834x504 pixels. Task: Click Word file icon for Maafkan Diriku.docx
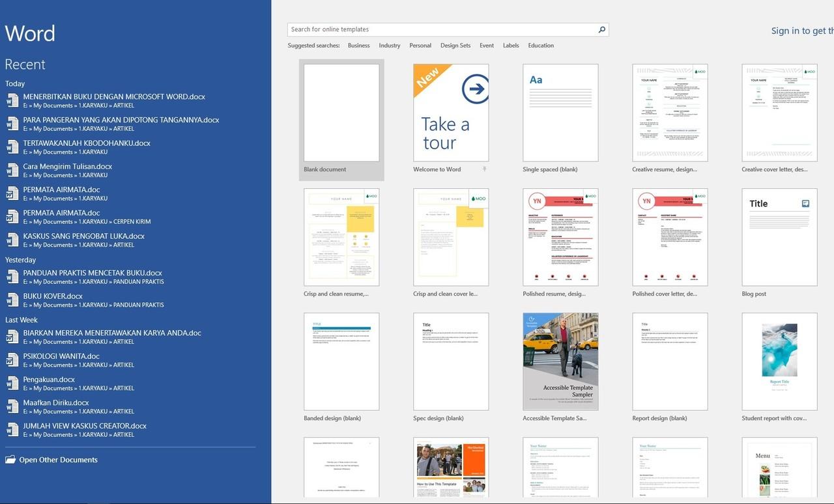(x=12, y=407)
